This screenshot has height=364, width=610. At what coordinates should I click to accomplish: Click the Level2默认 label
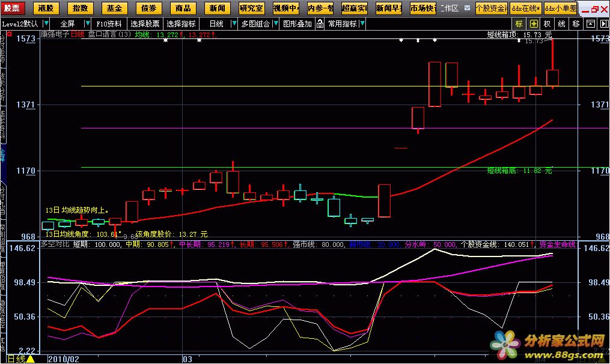[x=20, y=23]
